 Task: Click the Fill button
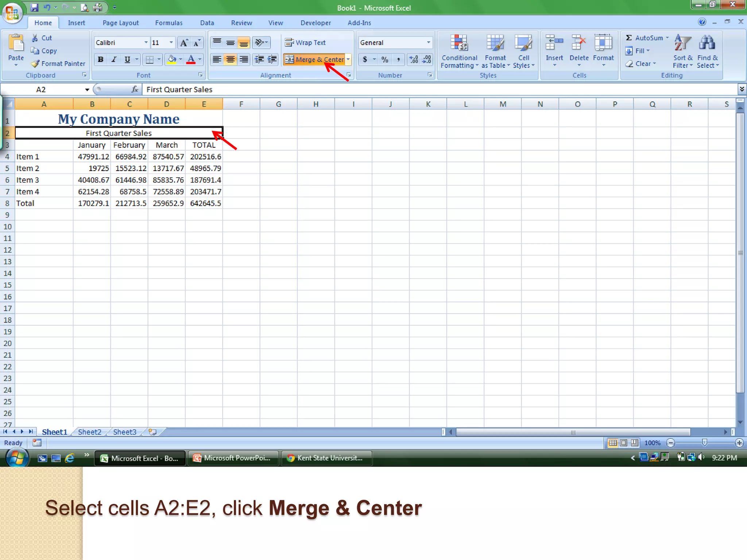(x=637, y=51)
